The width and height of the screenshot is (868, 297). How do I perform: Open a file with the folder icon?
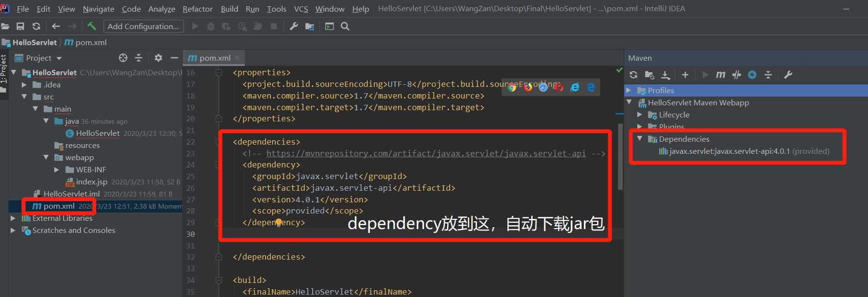pyautogui.click(x=5, y=26)
